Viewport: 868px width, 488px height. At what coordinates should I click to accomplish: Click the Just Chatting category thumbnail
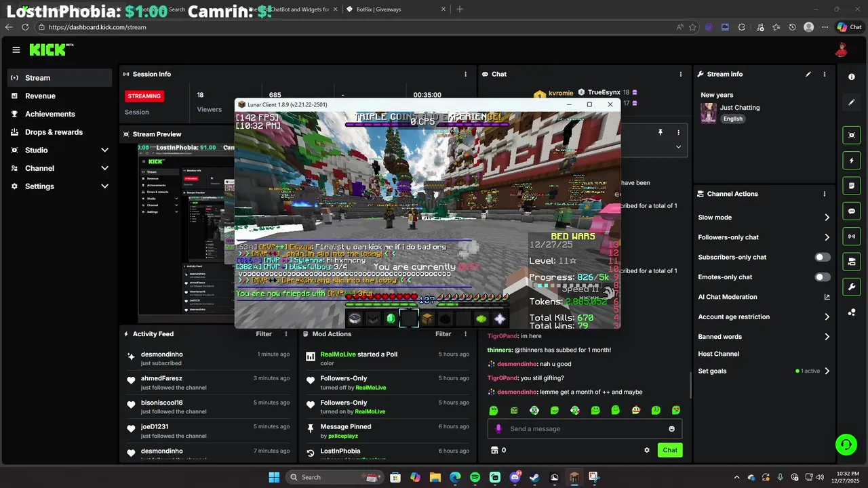click(709, 113)
